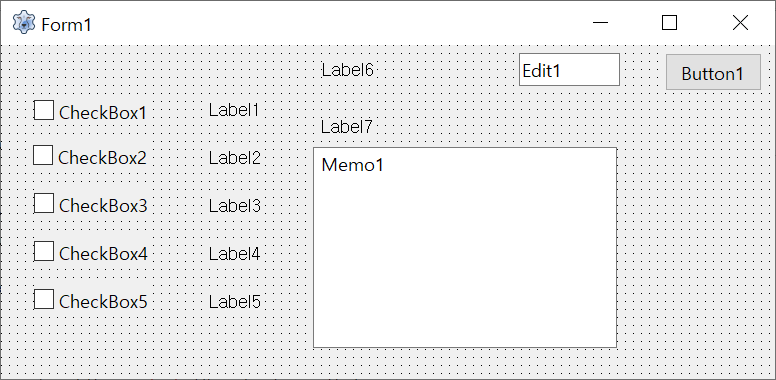The image size is (776, 380).
Task: Pick the Label4 text
Action: click(235, 254)
